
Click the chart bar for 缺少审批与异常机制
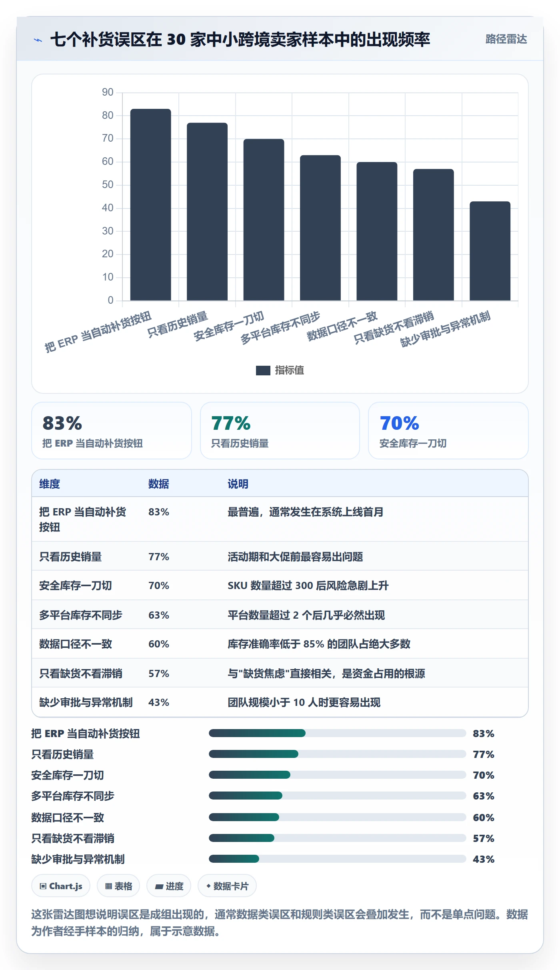490,251
